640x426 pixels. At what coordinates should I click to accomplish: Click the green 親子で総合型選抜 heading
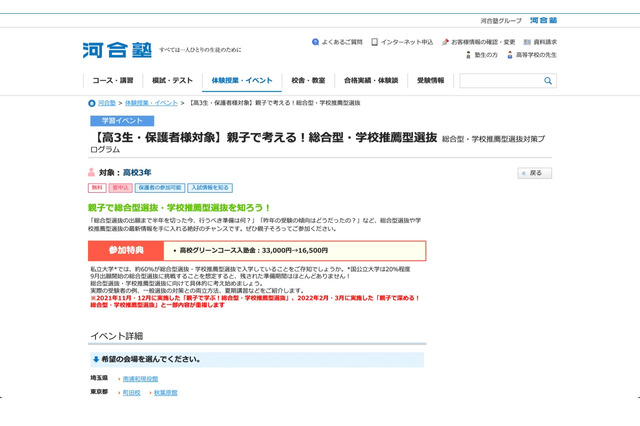tap(179, 208)
